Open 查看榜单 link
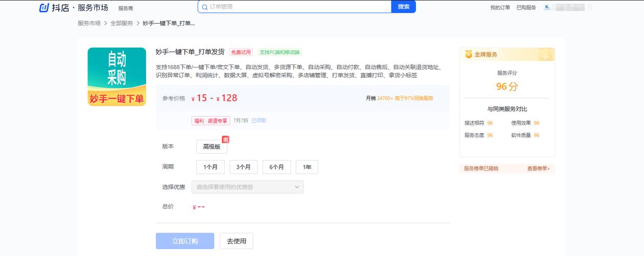 (x=539, y=168)
